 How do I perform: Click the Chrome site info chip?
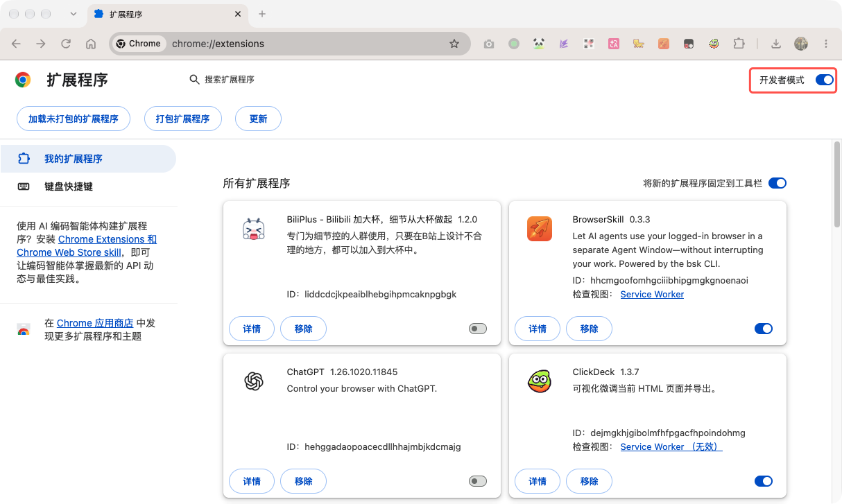point(139,44)
